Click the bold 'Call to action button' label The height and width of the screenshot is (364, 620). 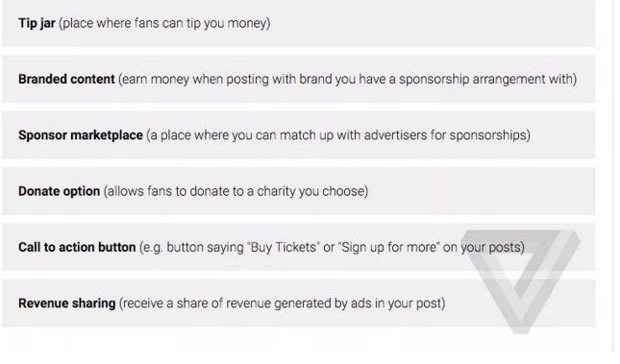pos(77,247)
